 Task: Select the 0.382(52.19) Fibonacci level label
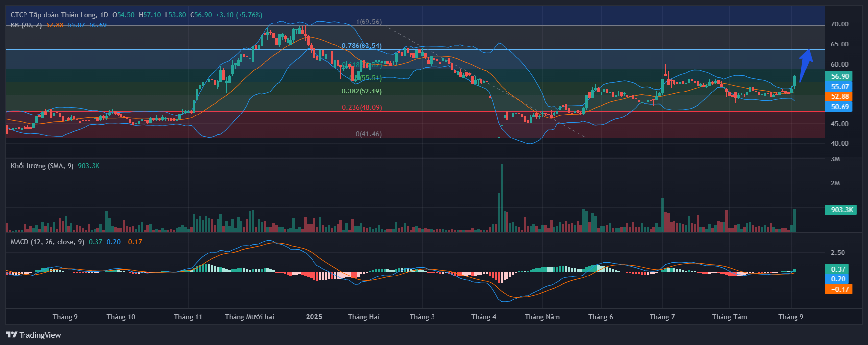[362, 91]
